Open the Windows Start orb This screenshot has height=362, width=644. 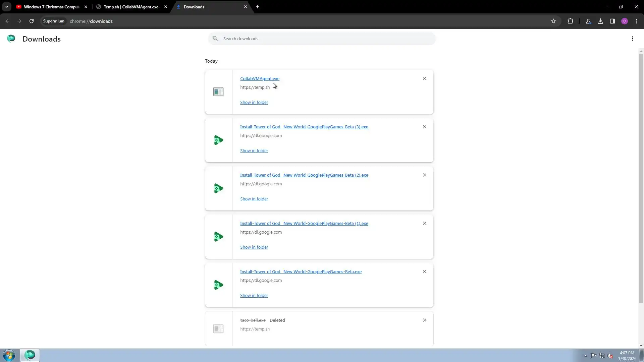click(9, 355)
